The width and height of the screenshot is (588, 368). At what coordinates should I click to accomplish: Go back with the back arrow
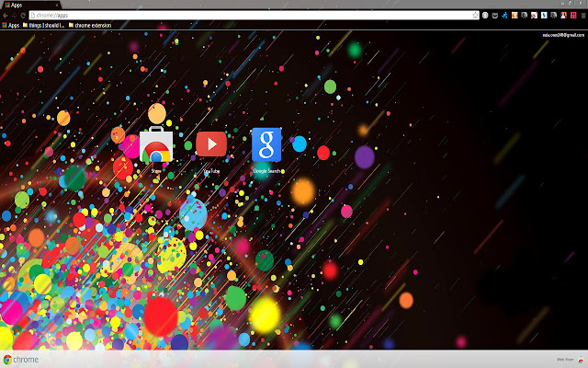coord(6,16)
